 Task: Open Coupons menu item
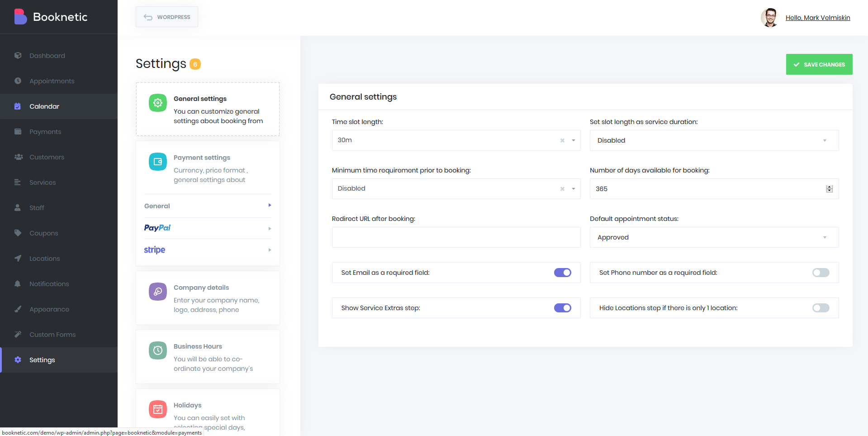[x=59, y=233]
